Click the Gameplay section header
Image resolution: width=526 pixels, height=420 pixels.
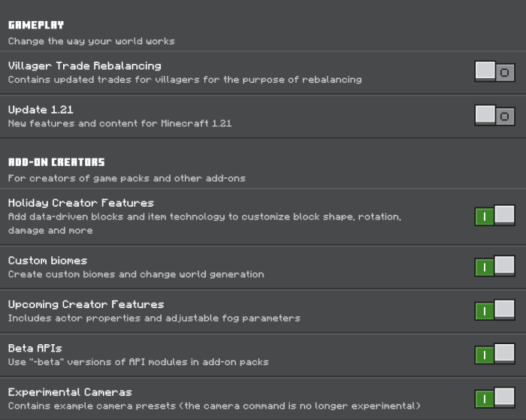(x=36, y=25)
